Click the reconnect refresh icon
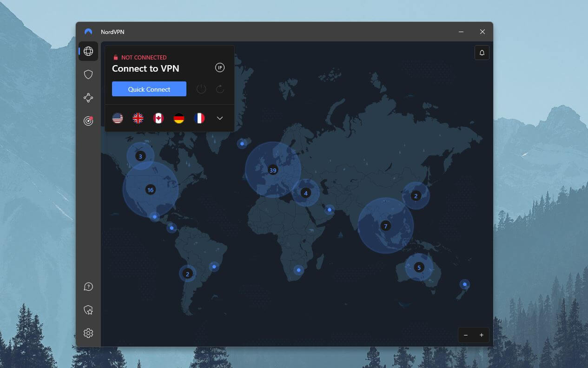588x368 pixels. 220,89
